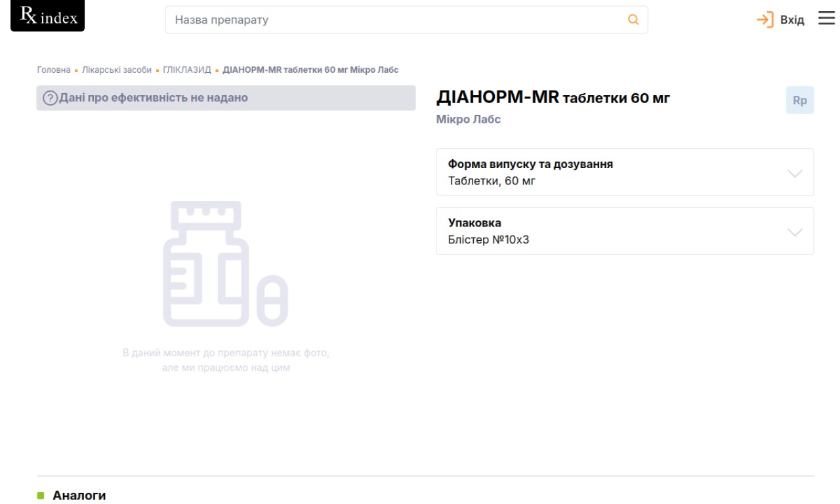Viewport: 840px width, 504px height.
Task: Focus the Назва препарату search field
Action: [394, 20]
